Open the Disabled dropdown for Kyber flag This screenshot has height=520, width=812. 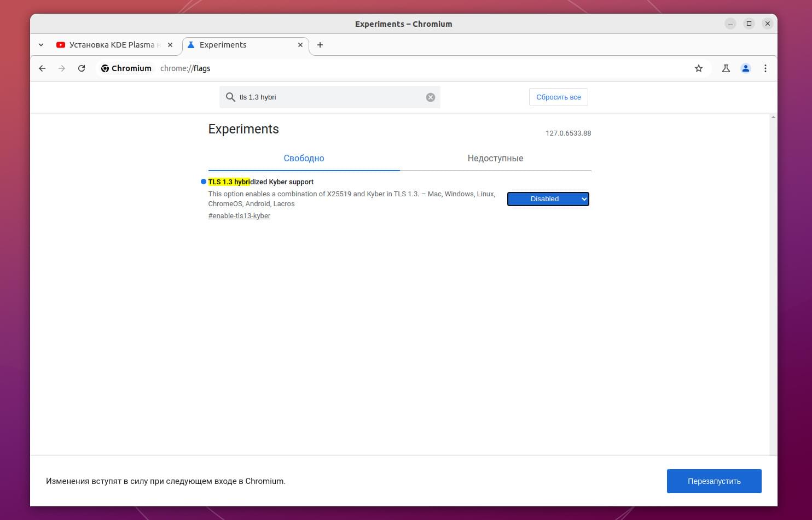click(548, 199)
